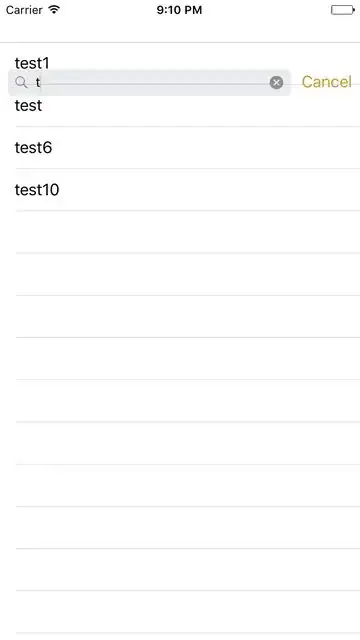Tap the blank navigation bar under status bar
This screenshot has width=360, height=640.
coord(180,31)
